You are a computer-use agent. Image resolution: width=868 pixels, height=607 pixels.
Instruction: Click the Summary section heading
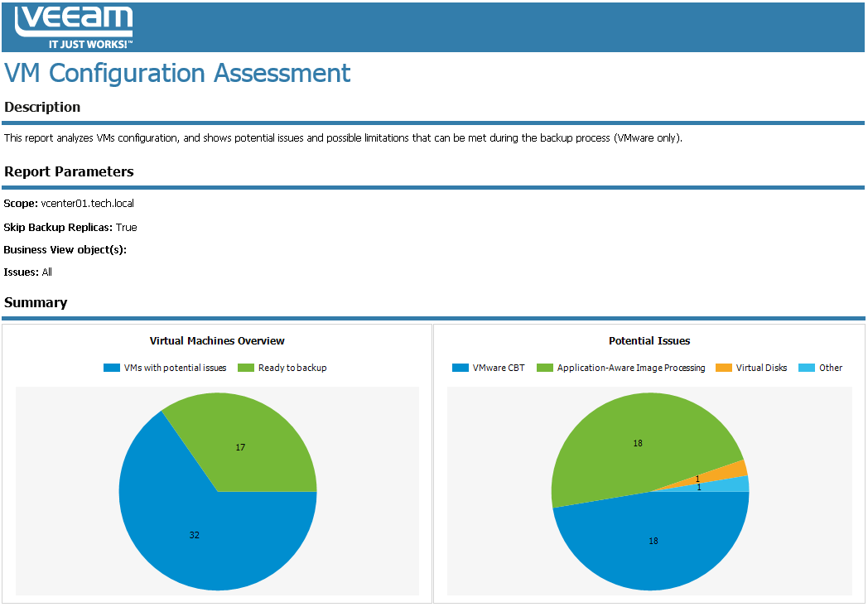click(x=36, y=302)
